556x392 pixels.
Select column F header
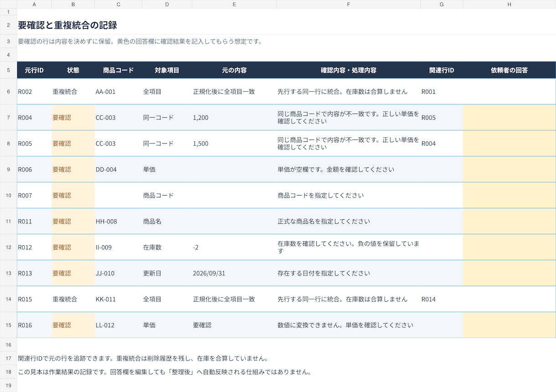tap(348, 4)
